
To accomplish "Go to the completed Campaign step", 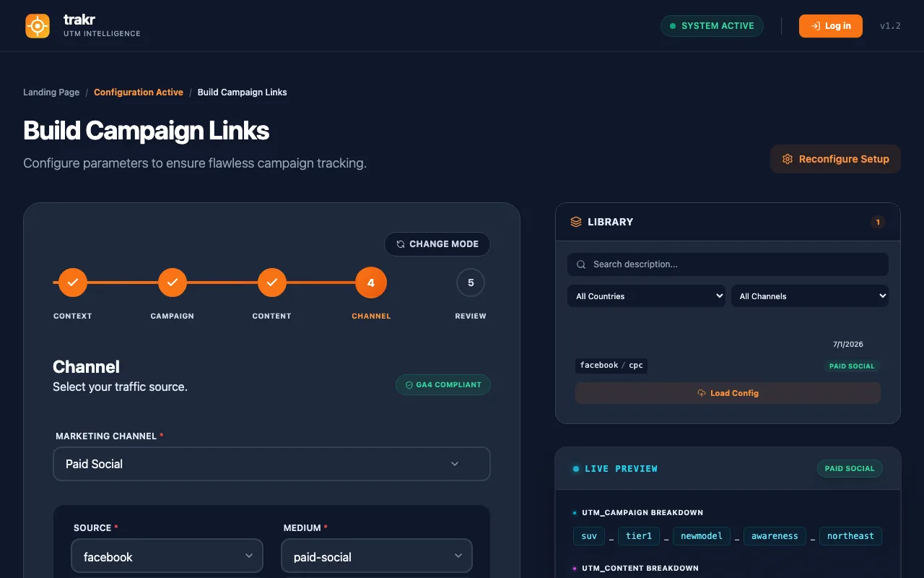I will pos(173,282).
